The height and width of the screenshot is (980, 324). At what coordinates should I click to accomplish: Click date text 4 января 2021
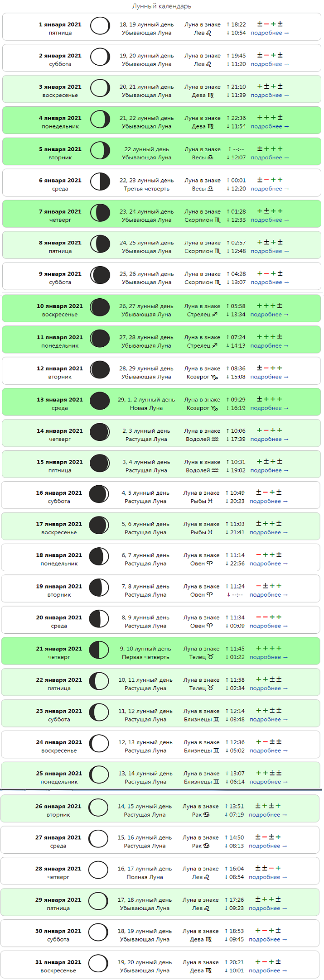(x=60, y=118)
